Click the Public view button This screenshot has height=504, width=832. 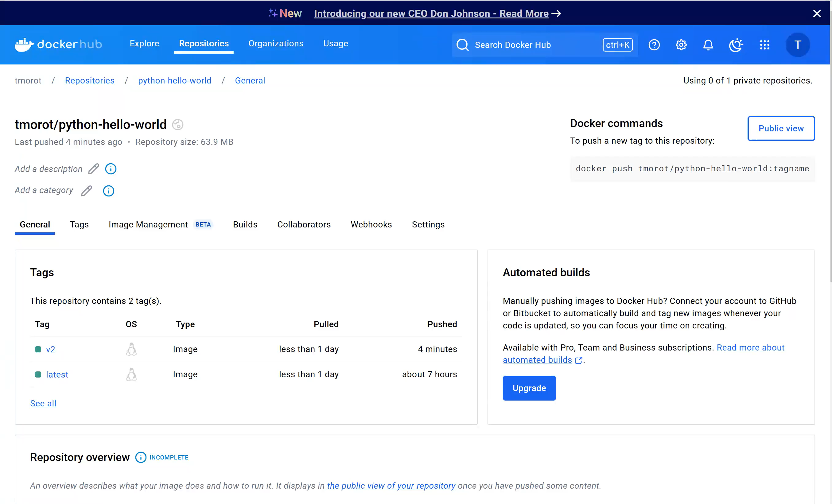781,128
